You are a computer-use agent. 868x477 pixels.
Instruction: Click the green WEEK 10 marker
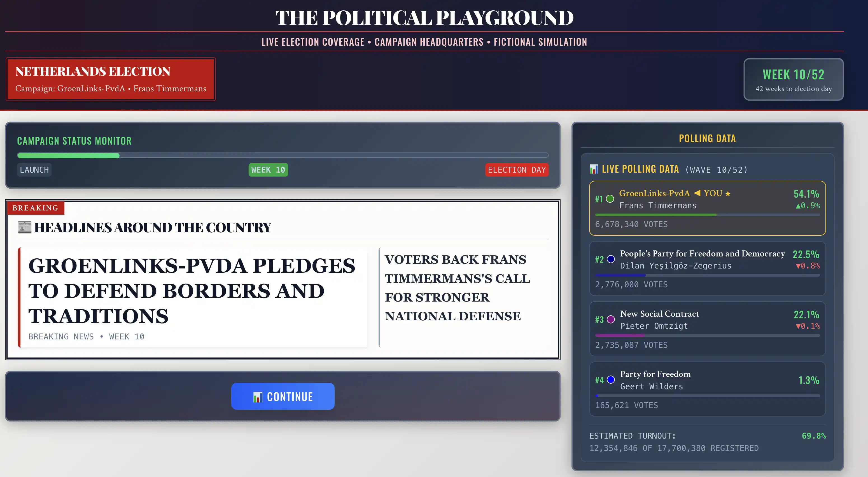tap(268, 170)
